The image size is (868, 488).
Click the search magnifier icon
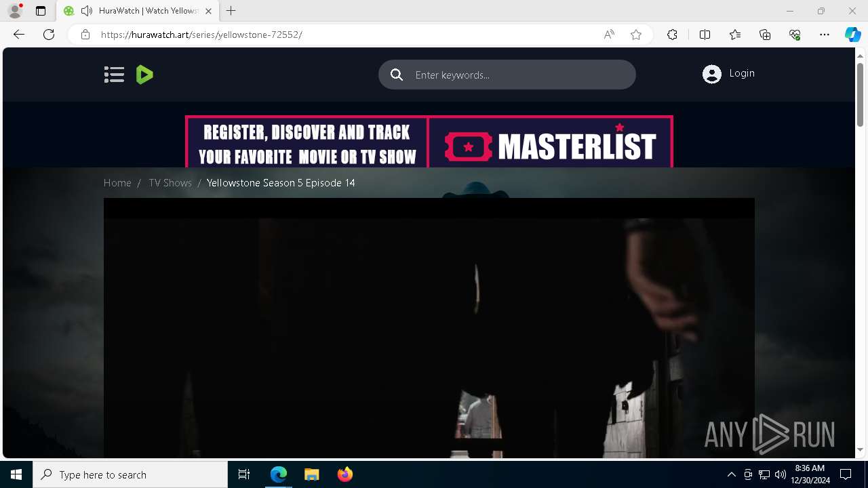[397, 75]
